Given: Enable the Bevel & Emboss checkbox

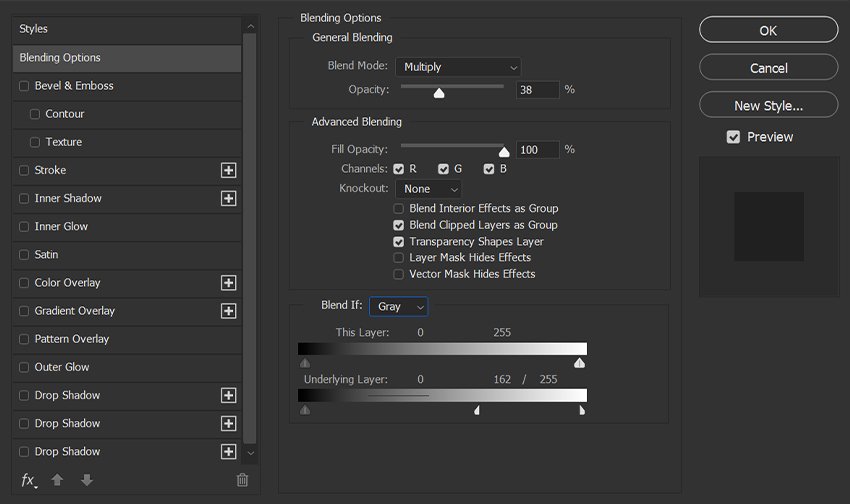Looking at the screenshot, I should [x=24, y=86].
